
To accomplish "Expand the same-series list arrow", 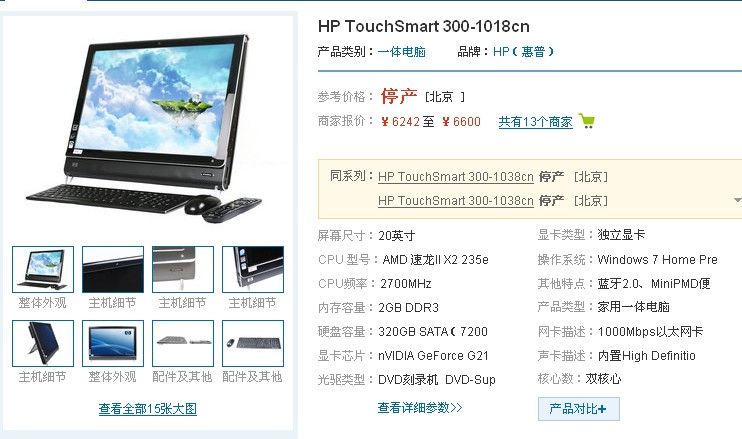I will (x=737, y=200).
